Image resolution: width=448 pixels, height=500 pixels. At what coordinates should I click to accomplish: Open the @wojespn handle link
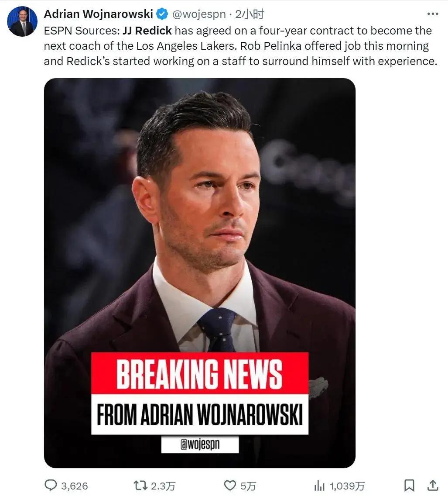(199, 14)
